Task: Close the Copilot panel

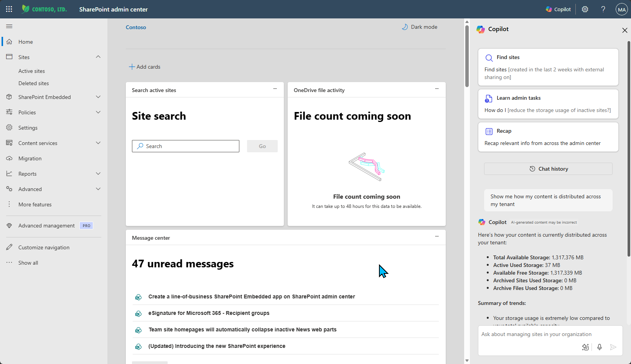Action: (x=624, y=30)
